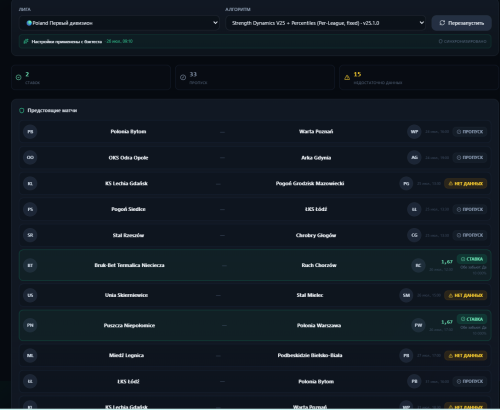
Task: Click the RC avatar for Ruch Chorzów
Action: pyautogui.click(x=418, y=265)
